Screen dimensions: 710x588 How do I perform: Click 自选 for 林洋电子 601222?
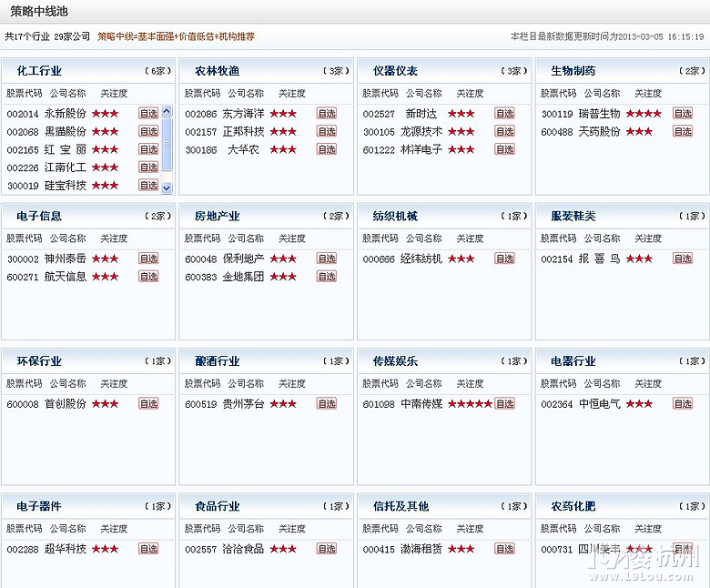[x=504, y=149]
